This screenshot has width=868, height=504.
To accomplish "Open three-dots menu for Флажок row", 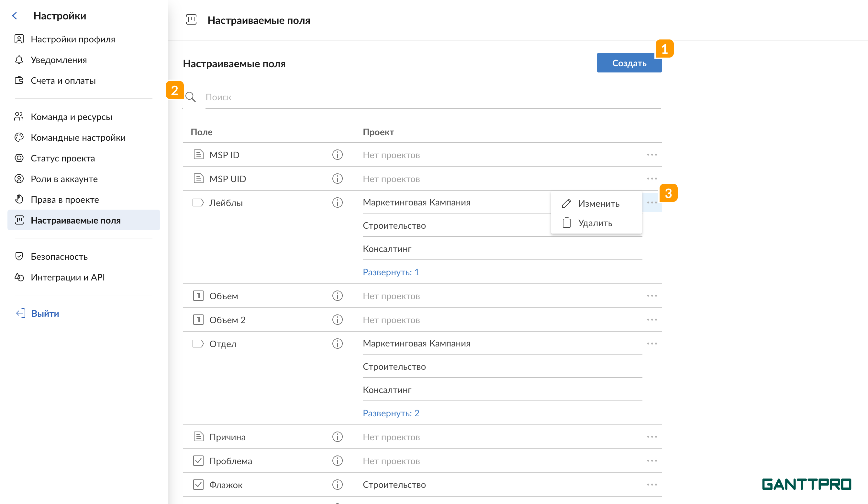I will (652, 485).
